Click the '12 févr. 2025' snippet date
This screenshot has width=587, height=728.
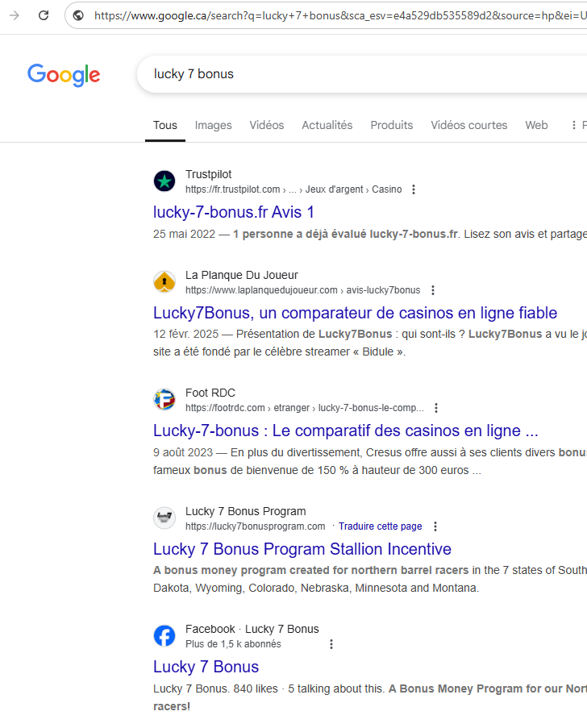point(185,335)
